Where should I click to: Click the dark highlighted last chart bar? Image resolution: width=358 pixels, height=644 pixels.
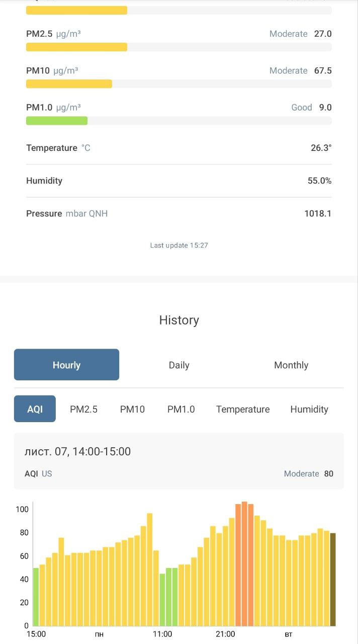pyautogui.click(x=332, y=579)
